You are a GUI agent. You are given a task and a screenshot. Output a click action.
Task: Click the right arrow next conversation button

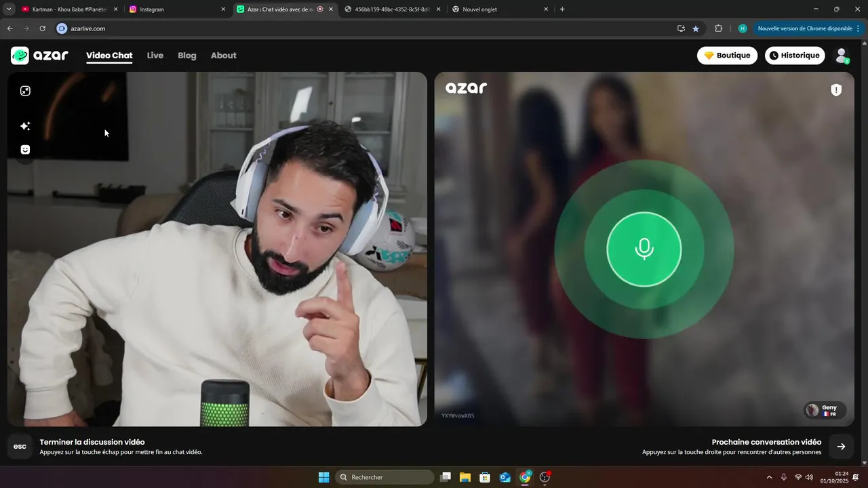click(841, 447)
